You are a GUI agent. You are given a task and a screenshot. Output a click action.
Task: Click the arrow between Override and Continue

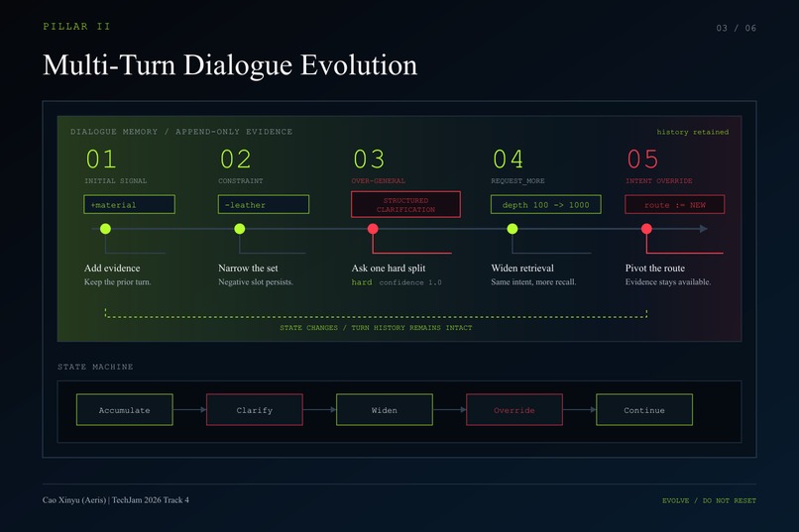click(579, 409)
